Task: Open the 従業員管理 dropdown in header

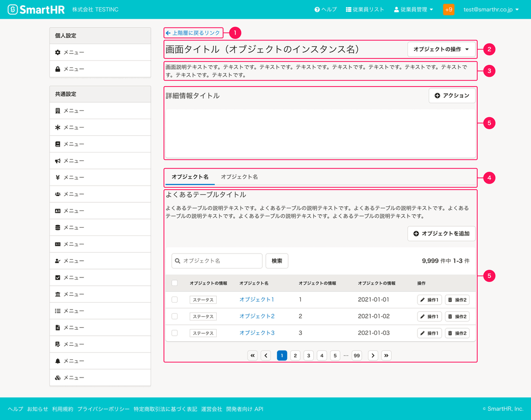Action: [x=413, y=9]
